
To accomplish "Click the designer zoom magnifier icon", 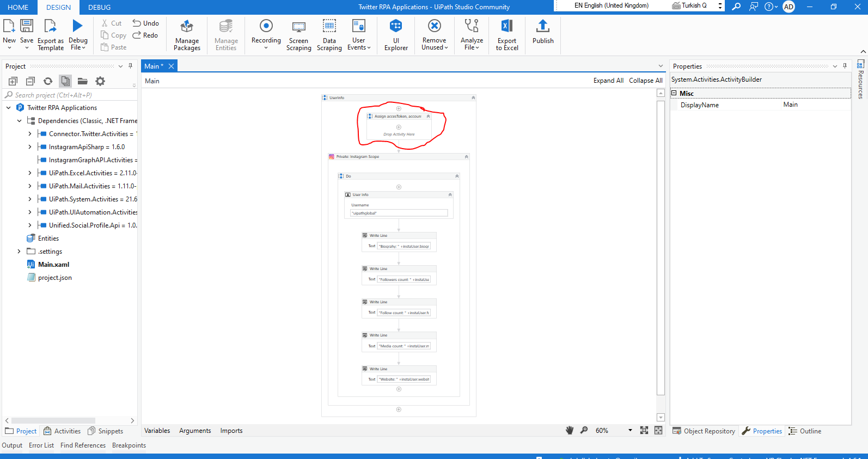I will point(584,430).
